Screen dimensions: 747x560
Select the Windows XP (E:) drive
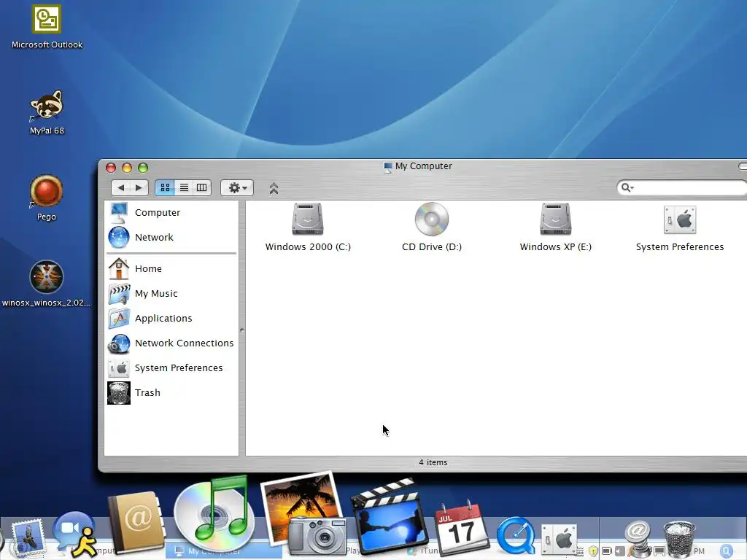point(555,227)
